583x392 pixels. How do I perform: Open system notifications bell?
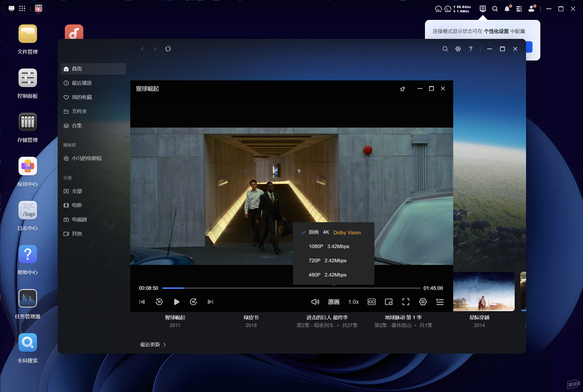pos(507,9)
